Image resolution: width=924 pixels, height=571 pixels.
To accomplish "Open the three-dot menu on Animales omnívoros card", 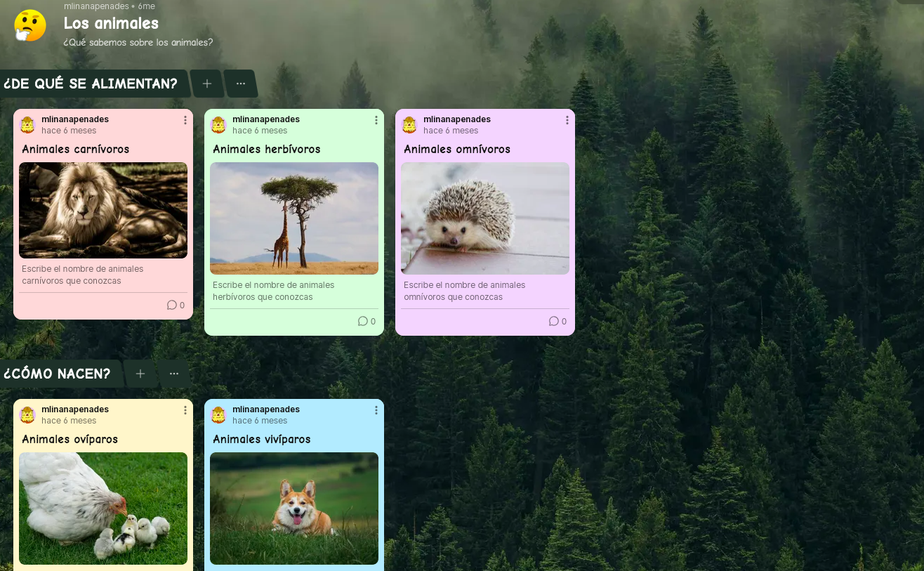I will click(x=567, y=120).
